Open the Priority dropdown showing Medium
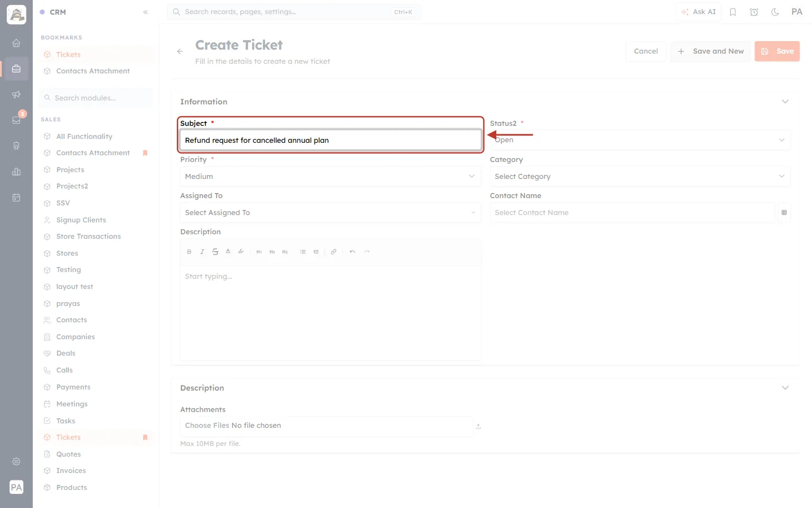Screen dimensions: 812x508 coord(330,177)
